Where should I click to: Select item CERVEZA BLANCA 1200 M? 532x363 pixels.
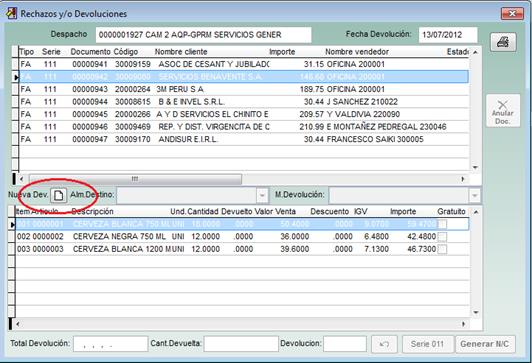pyautogui.click(x=242, y=249)
